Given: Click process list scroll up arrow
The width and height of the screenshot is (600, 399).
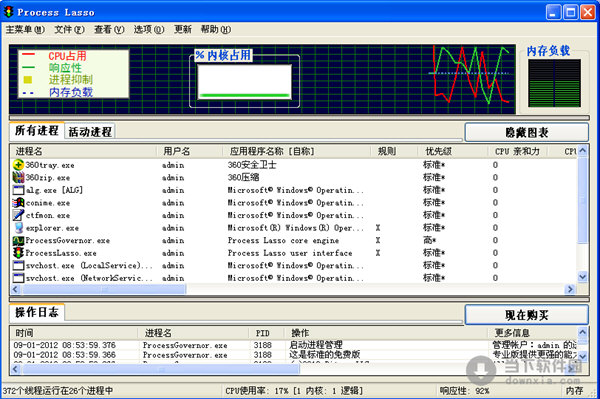Looking at the screenshot, I should (582, 150).
